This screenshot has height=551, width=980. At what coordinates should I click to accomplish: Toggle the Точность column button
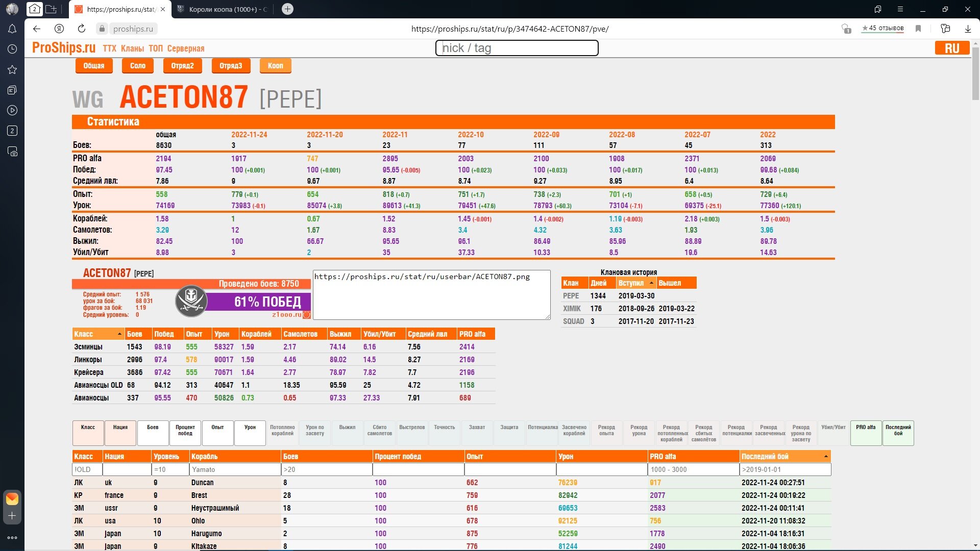(x=445, y=433)
